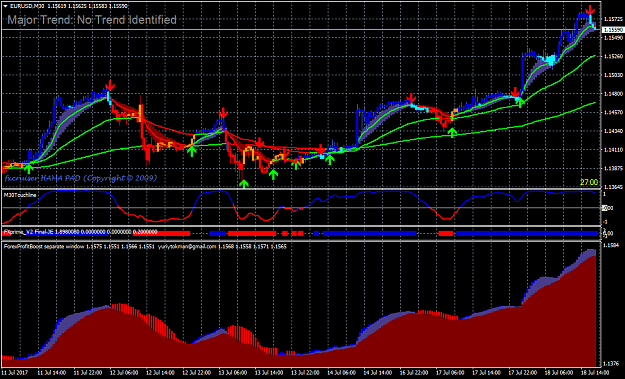Click the 18 Jul 06:00 time label
The width and height of the screenshot is (625, 379).
(x=559, y=373)
